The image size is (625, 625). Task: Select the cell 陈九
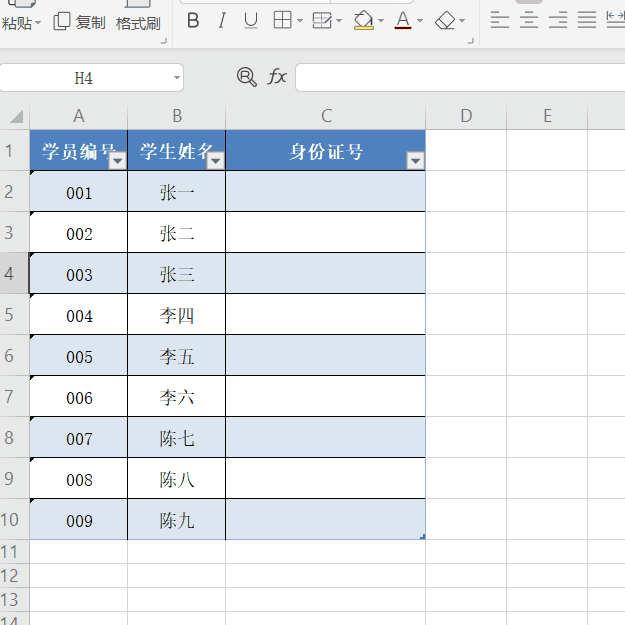[x=177, y=519]
